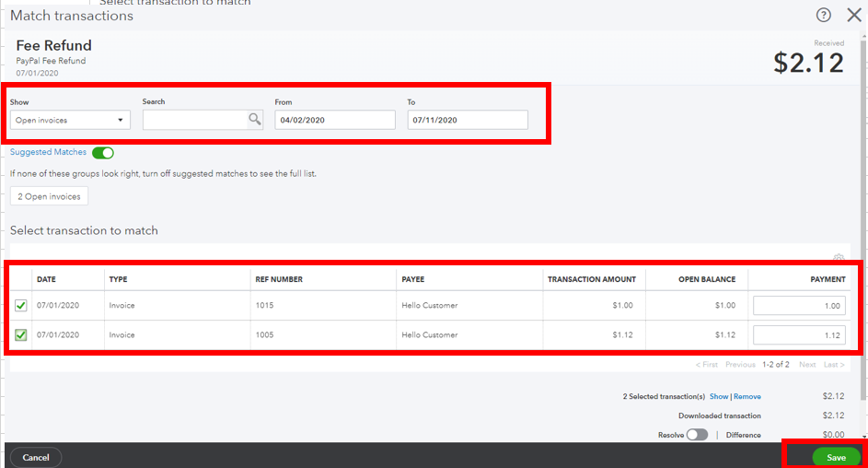Sort by DATE column header
Image resolution: width=868 pixels, height=468 pixels.
(47, 279)
